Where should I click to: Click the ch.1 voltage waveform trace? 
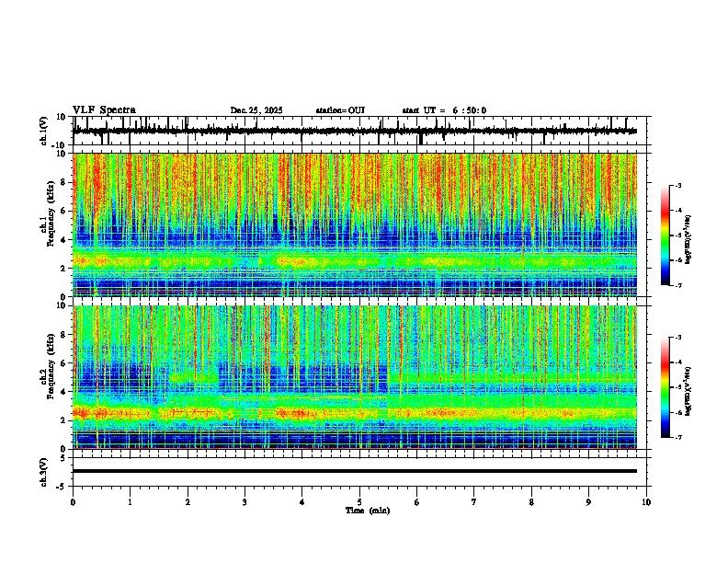tap(355, 131)
